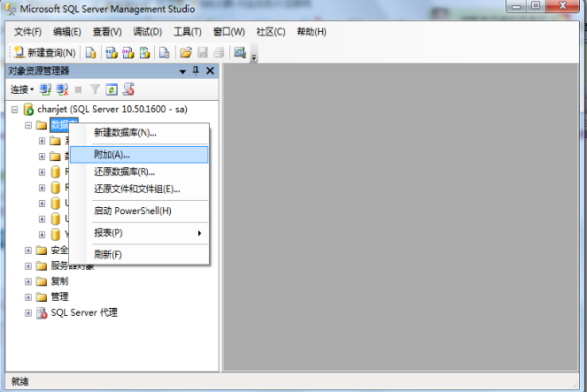Screen dimensions: 587x392
Task: Collapse the chanjet server node
Action: tap(14, 110)
